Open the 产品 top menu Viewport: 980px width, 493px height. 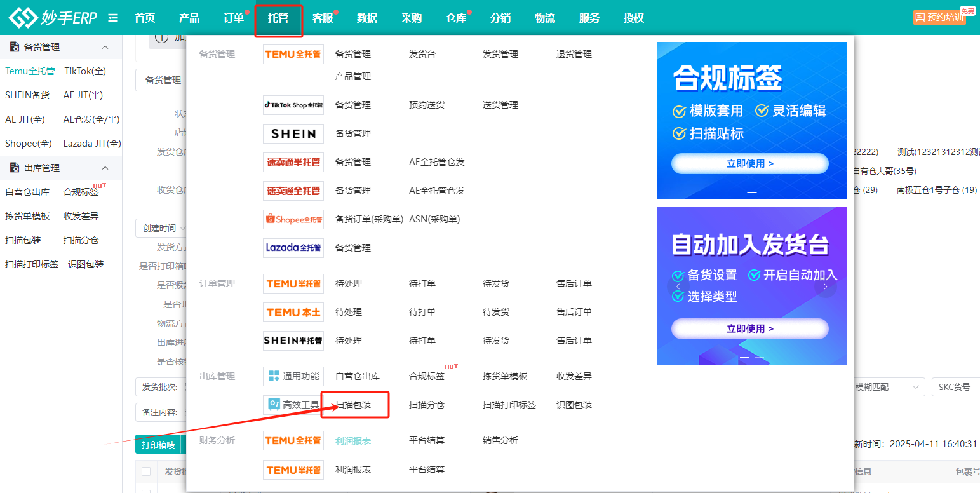coord(189,18)
